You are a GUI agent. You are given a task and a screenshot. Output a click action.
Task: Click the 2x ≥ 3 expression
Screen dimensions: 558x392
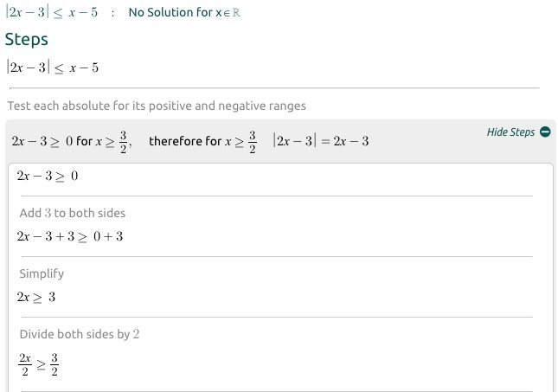(36, 297)
